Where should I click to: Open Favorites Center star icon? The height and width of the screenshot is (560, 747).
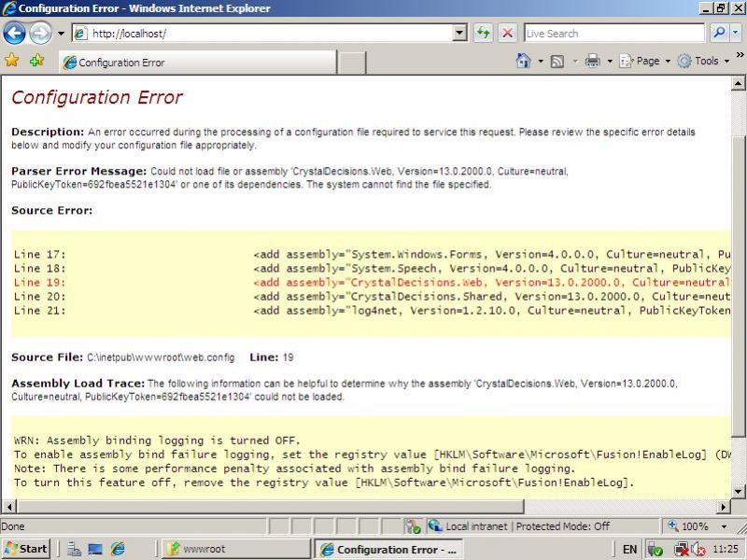click(x=12, y=61)
